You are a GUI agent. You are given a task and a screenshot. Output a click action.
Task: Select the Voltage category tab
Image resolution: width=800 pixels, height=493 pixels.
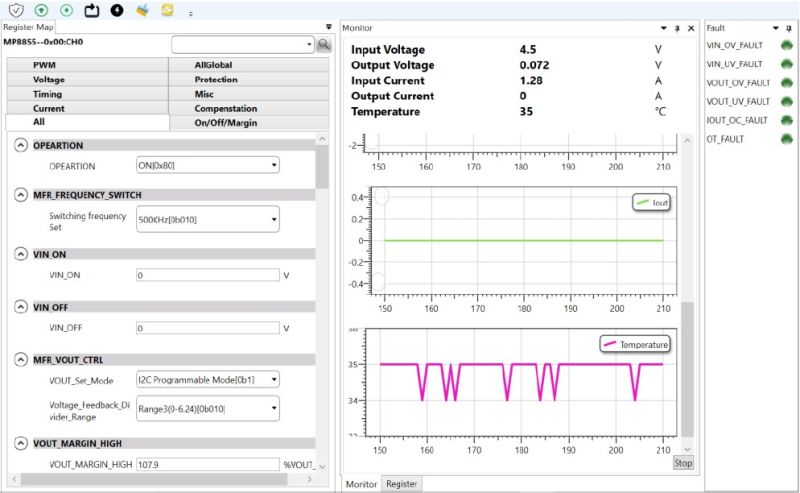click(x=87, y=80)
